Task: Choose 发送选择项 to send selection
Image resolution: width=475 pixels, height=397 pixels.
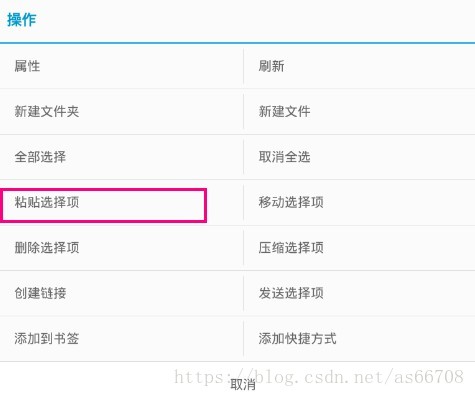Action: pos(360,293)
